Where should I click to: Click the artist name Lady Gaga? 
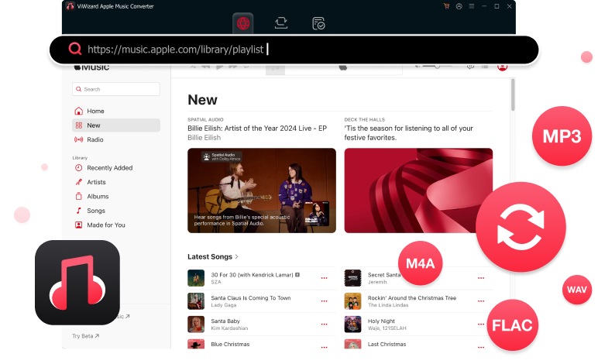(224, 305)
